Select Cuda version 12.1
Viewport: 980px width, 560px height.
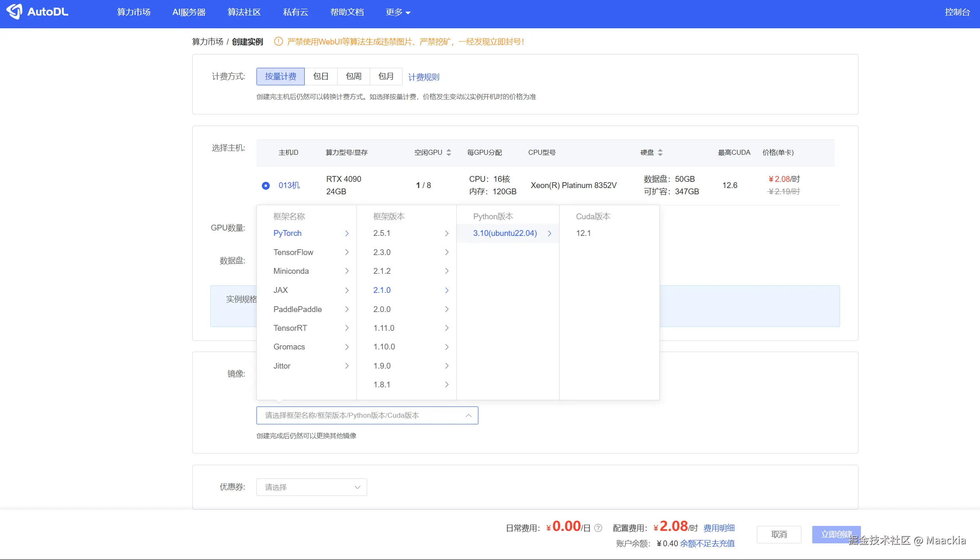click(583, 233)
